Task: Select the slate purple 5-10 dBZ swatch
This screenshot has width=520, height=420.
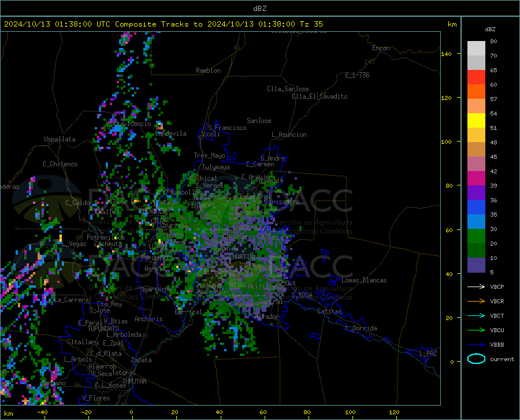Action: (476, 265)
